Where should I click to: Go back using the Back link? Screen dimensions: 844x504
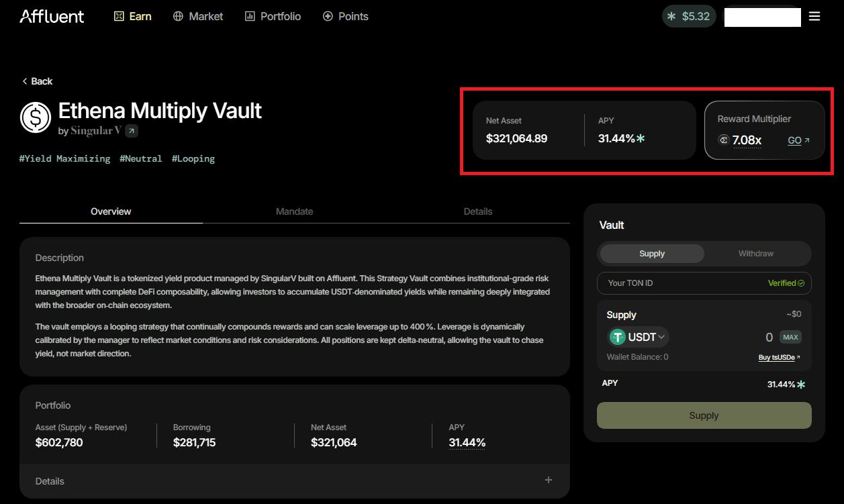click(37, 81)
